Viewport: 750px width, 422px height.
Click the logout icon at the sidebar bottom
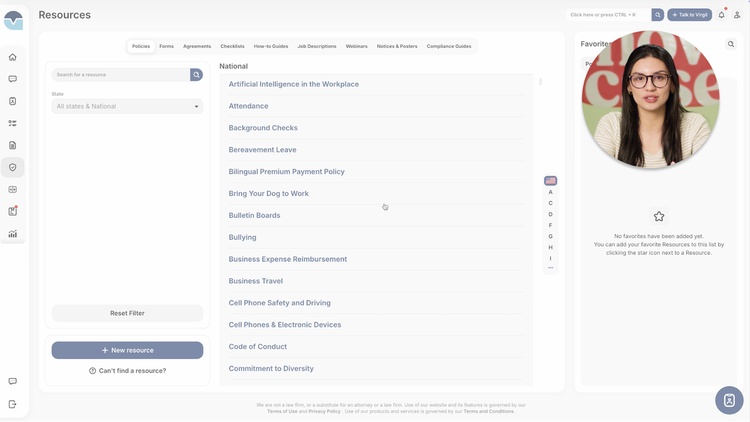point(13,404)
